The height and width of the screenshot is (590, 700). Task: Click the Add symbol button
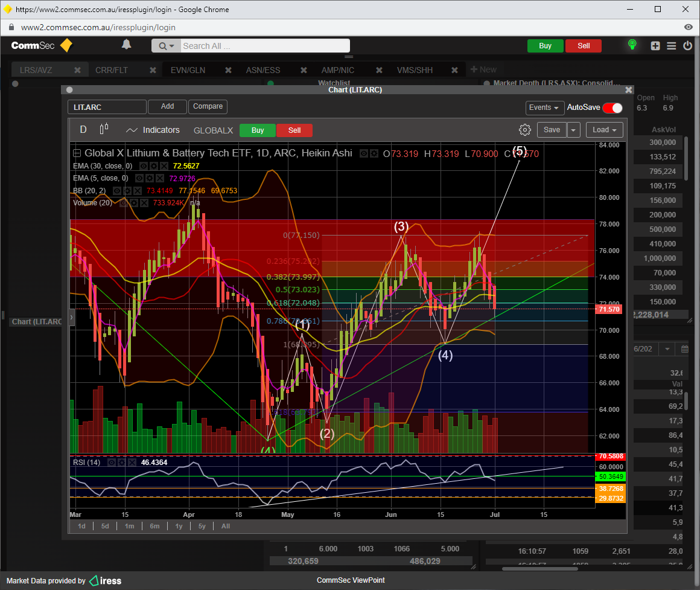pos(167,106)
